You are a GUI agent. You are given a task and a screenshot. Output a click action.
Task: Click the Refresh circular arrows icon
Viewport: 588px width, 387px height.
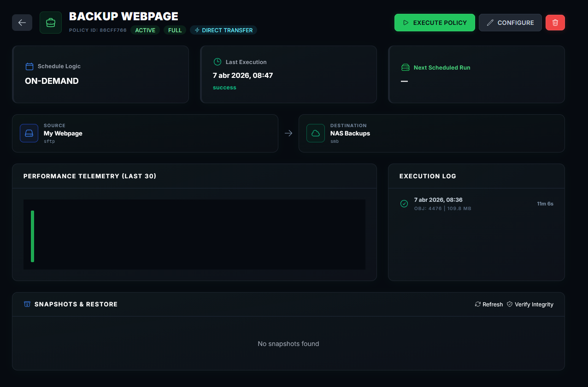[x=478, y=304]
